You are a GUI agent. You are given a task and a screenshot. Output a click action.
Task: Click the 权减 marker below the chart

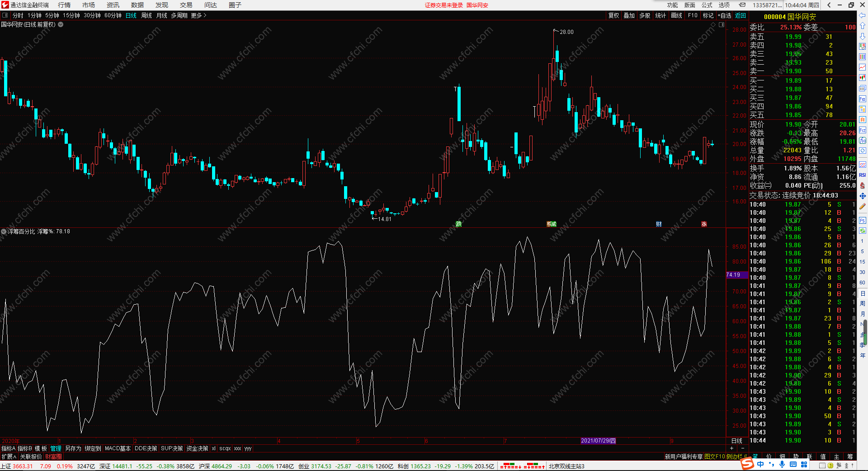[552, 224]
